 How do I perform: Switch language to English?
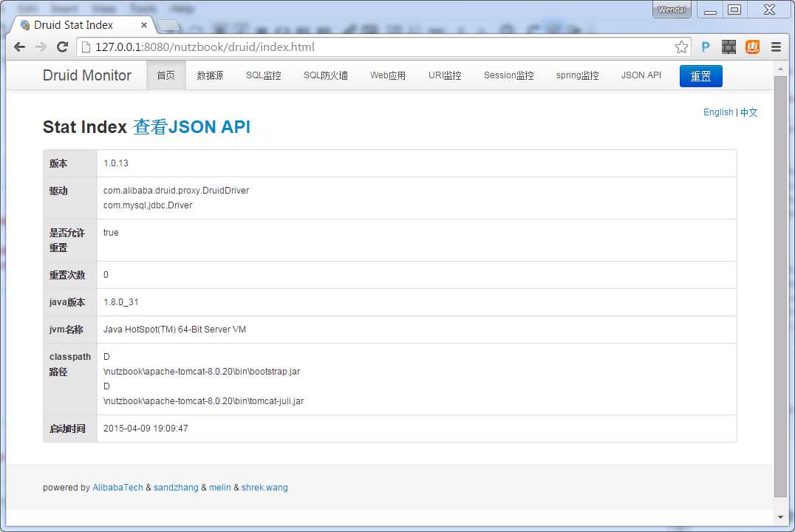click(x=718, y=112)
